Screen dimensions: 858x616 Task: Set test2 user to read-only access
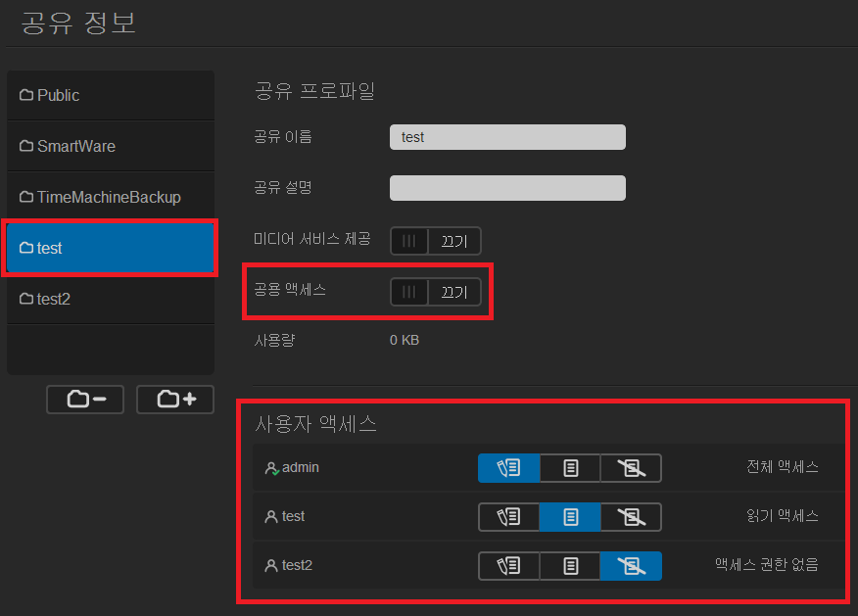coord(570,566)
